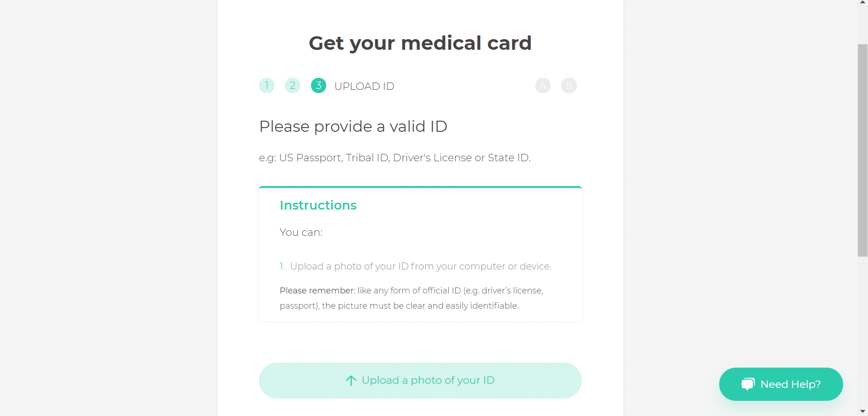The height and width of the screenshot is (416, 868).
Task: Click the chat bubble icon
Action: (748, 384)
